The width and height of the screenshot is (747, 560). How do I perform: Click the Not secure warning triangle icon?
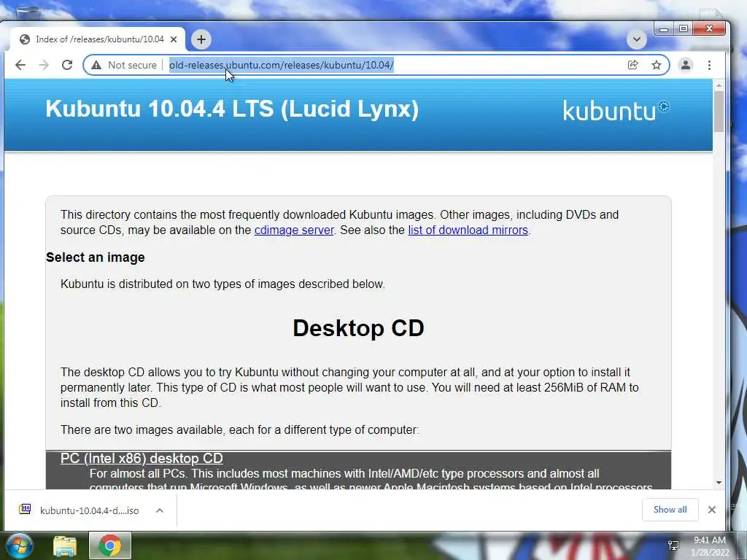[x=96, y=65]
